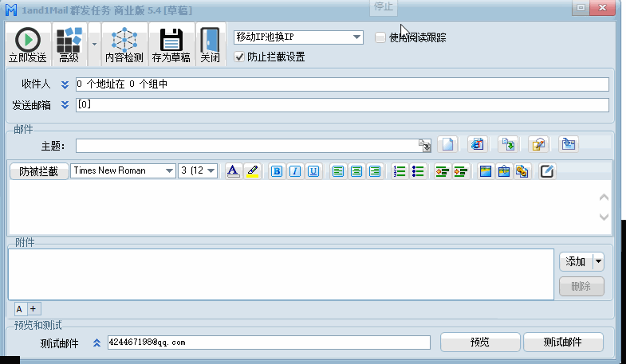Toggle italic formatting
Viewport: 626px width, 364px height.
coord(295,171)
